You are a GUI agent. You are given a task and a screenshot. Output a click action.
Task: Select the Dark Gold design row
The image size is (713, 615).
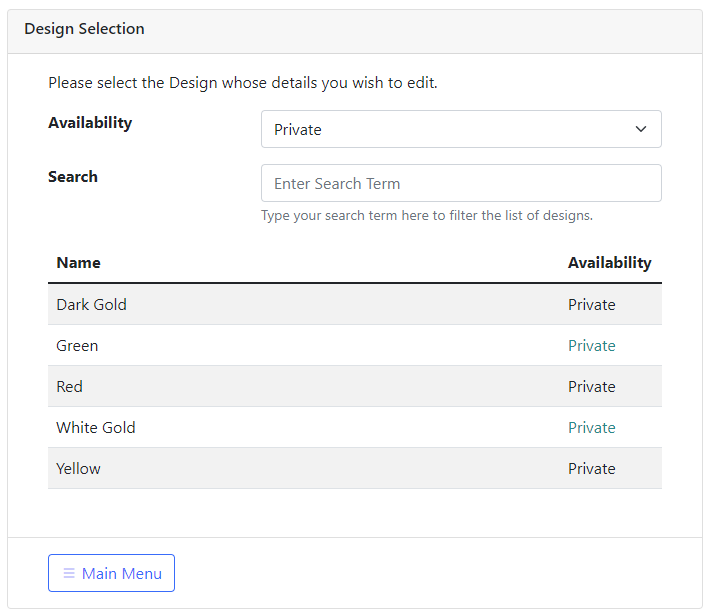[x=355, y=304]
